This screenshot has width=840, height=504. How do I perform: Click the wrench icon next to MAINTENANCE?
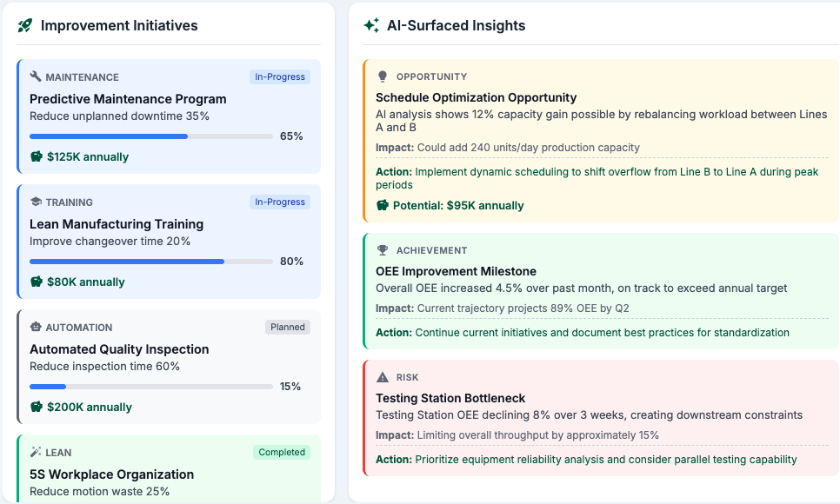point(36,76)
